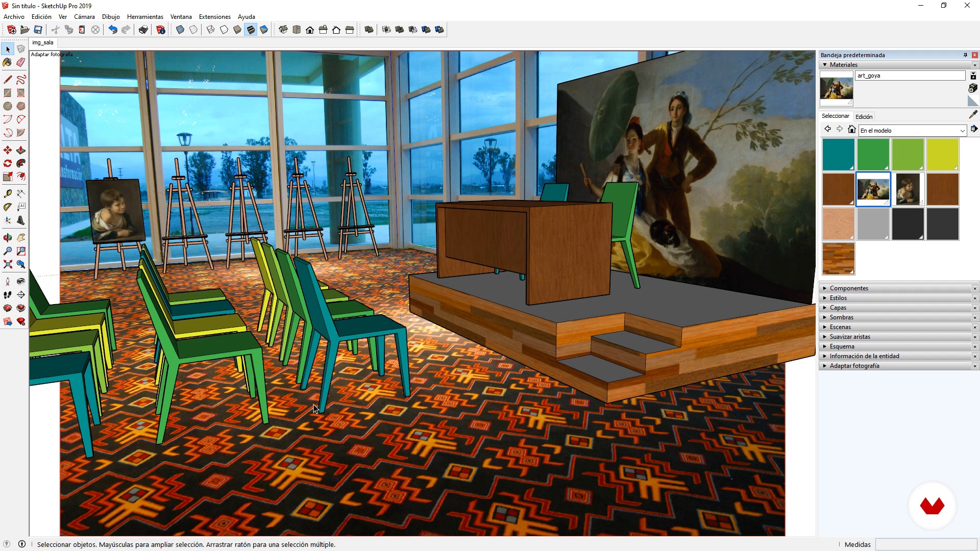Click the Save floppy disk icon
Screen dimensions: 980x551
pos(38,30)
